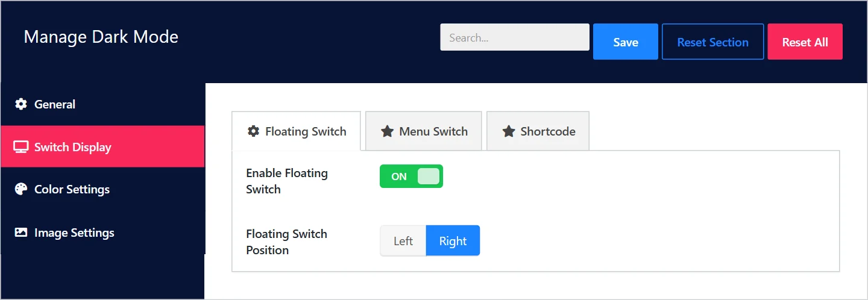The width and height of the screenshot is (868, 300).
Task: Open the Color Settings section
Action: coord(102,189)
